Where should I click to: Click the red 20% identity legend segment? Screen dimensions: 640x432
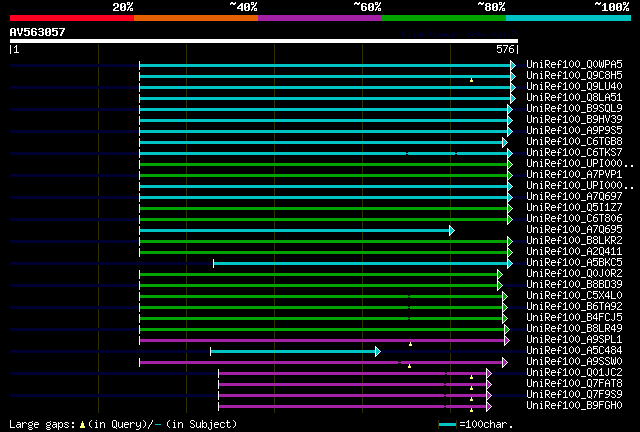tap(72, 18)
